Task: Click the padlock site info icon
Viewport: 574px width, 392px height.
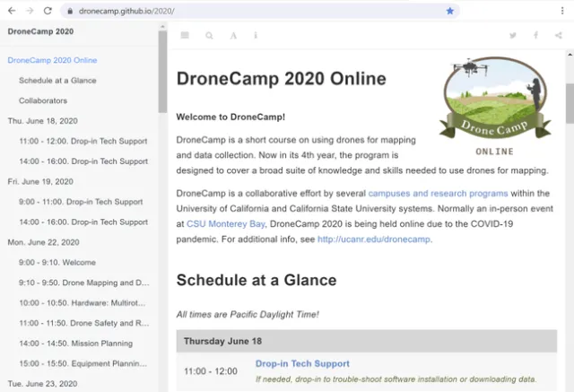Action: pyautogui.click(x=70, y=11)
